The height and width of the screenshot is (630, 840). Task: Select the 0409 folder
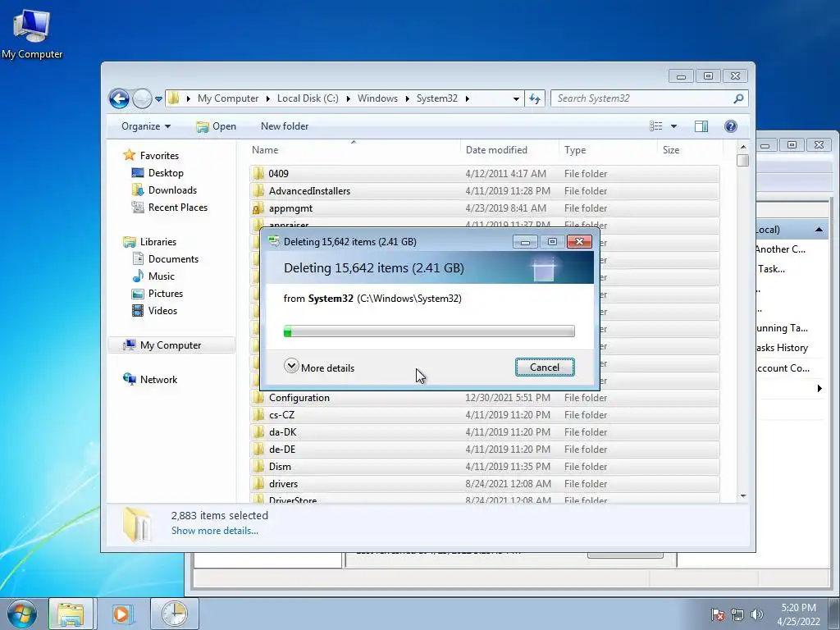(484, 174)
